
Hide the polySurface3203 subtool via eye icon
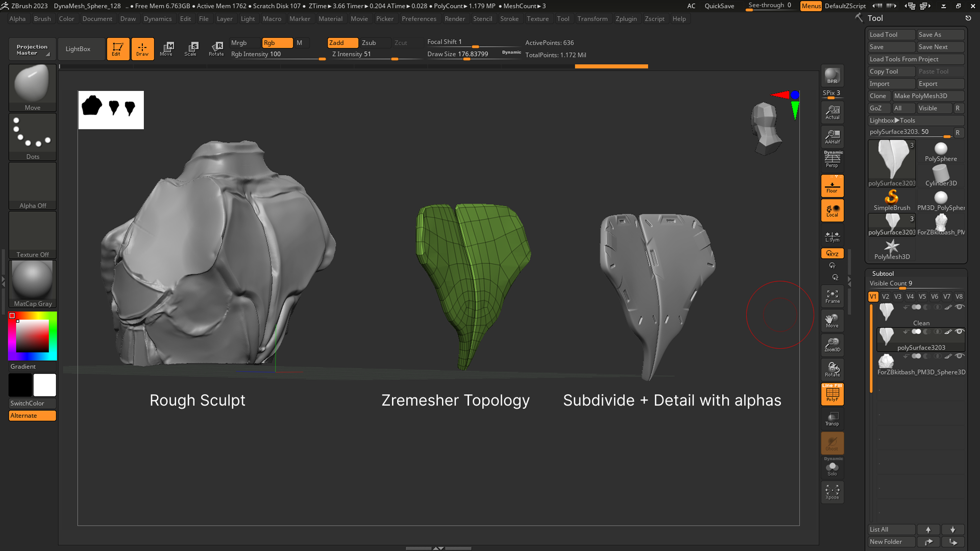960,332
